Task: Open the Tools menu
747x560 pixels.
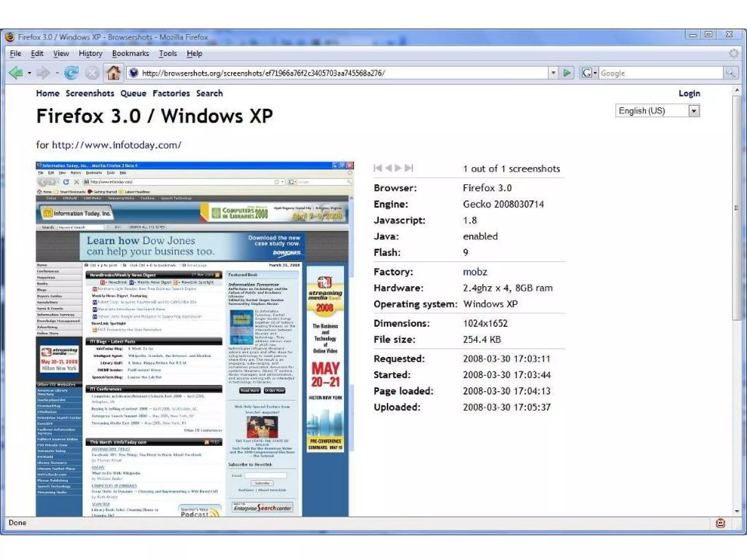Action: (x=167, y=54)
